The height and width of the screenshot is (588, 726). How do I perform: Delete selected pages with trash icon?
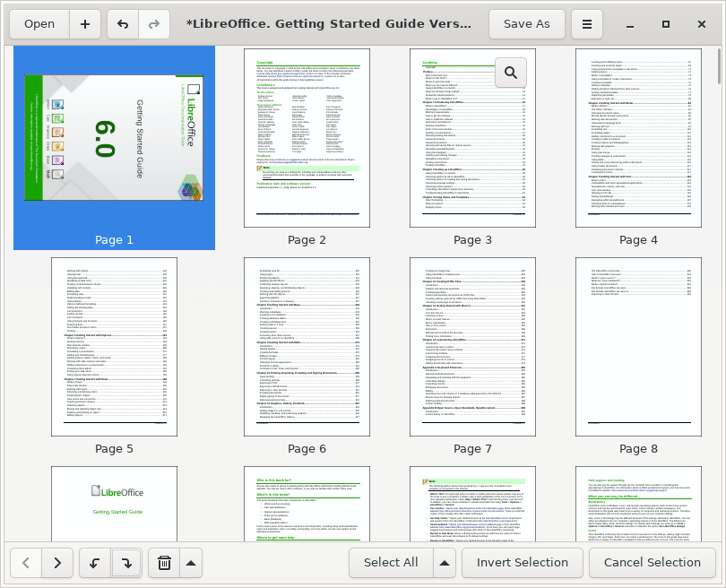pos(164,563)
